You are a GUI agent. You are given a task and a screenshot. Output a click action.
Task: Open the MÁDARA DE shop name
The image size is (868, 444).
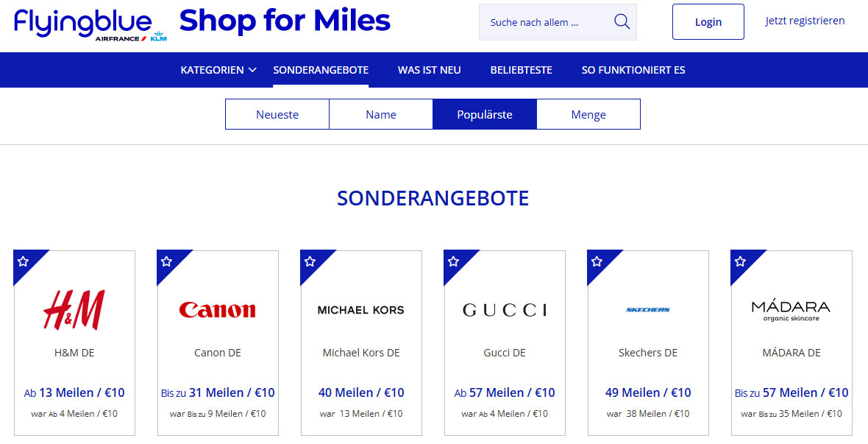[x=791, y=353]
